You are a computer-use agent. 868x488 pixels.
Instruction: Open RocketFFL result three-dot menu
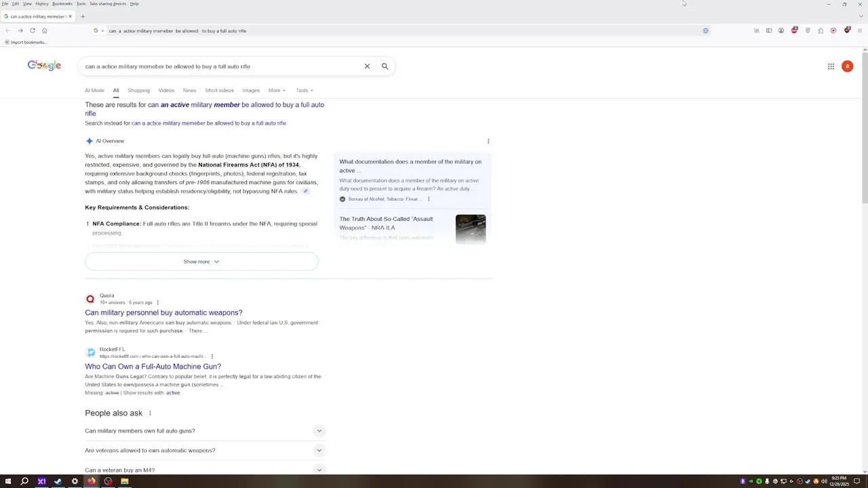(212, 357)
